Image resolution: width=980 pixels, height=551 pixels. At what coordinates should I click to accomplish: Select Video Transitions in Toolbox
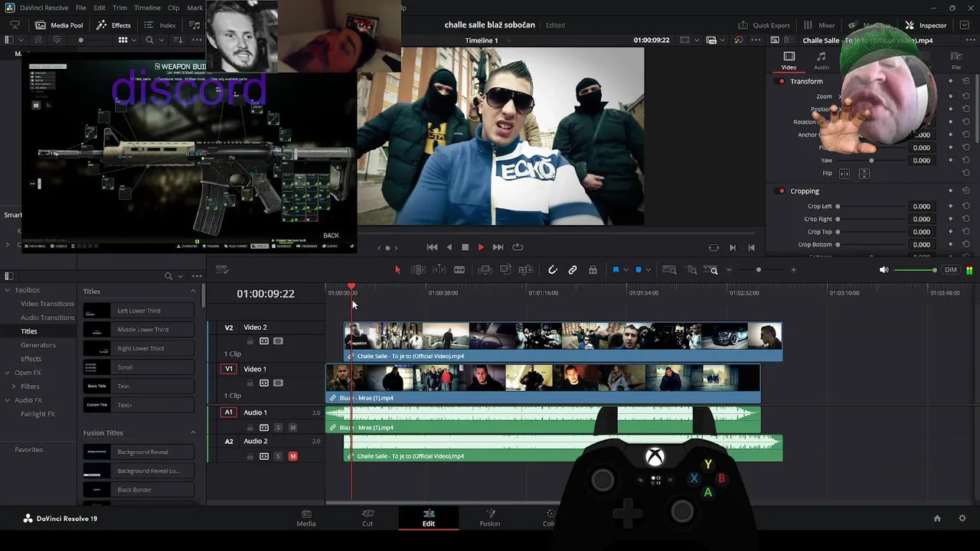[47, 304]
